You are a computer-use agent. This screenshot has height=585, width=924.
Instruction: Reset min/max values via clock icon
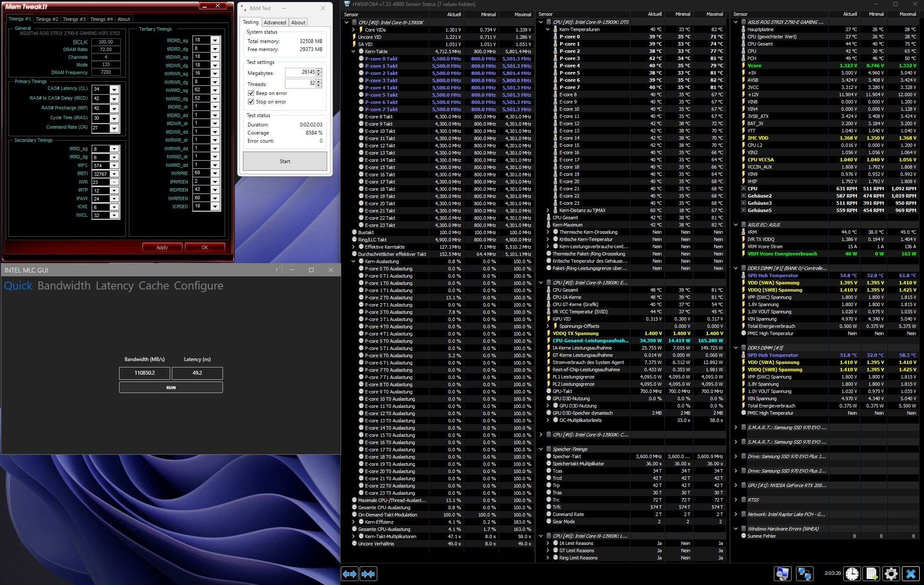[852, 574]
